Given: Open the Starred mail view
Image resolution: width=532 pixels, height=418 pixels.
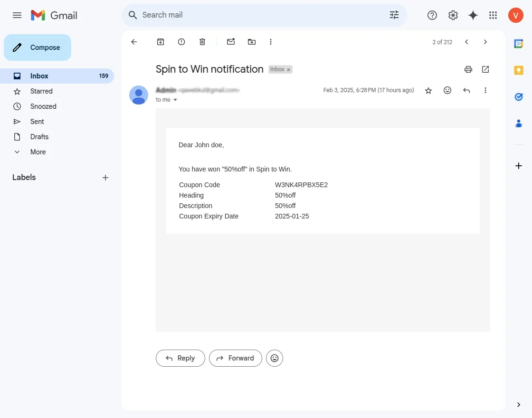Looking at the screenshot, I should pyautogui.click(x=41, y=91).
